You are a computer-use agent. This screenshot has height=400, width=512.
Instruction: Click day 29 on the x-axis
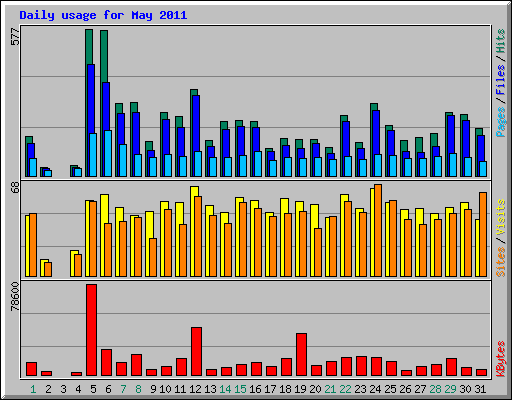tap(450, 389)
